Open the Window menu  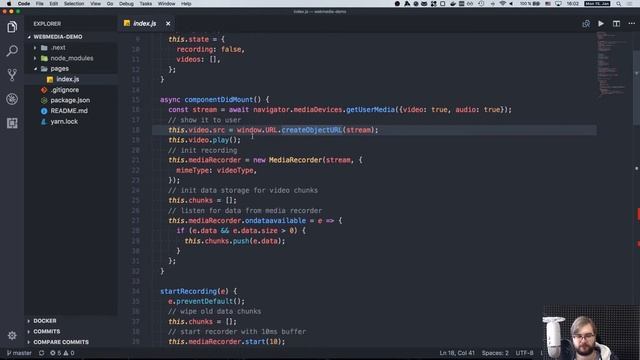pos(167,4)
